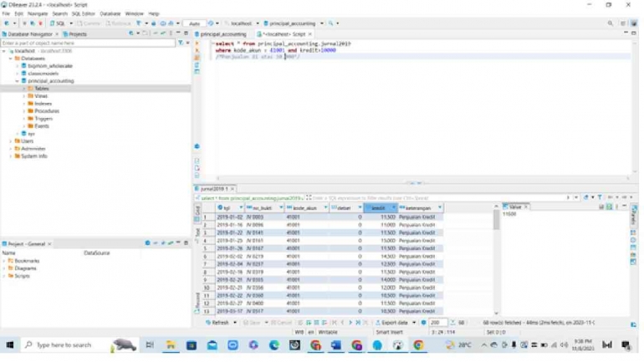Open File Explorer from the taskbar
Viewport: 644px width, 362px height.
click(x=171, y=344)
